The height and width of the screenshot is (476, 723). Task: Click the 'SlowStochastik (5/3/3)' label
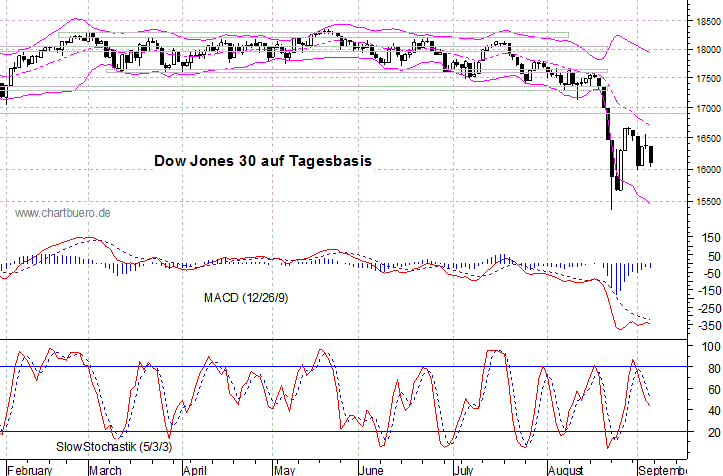click(x=114, y=447)
